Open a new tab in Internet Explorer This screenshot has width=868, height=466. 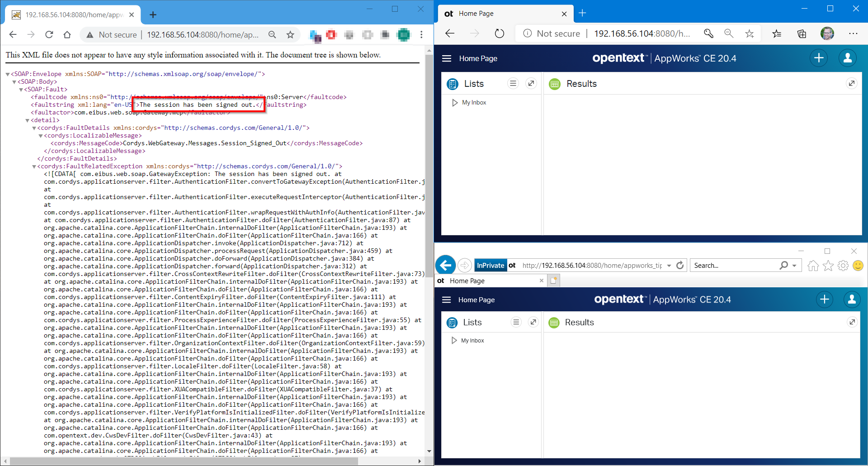554,281
